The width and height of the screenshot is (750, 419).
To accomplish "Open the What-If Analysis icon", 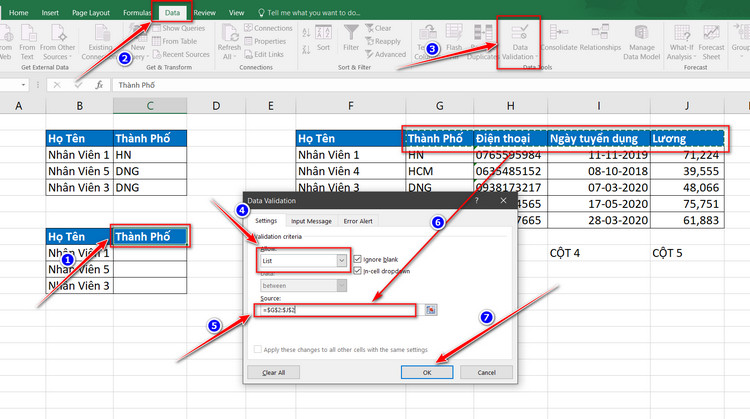I will tap(682, 33).
